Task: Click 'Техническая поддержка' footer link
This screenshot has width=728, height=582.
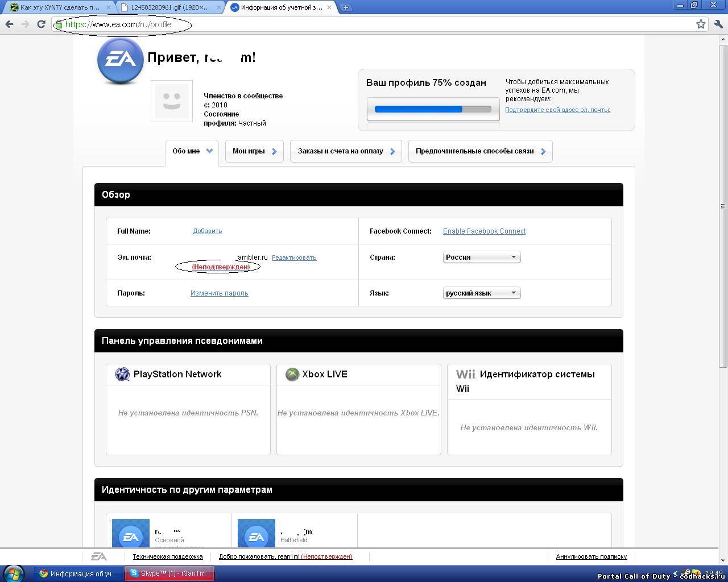Action: [168, 556]
